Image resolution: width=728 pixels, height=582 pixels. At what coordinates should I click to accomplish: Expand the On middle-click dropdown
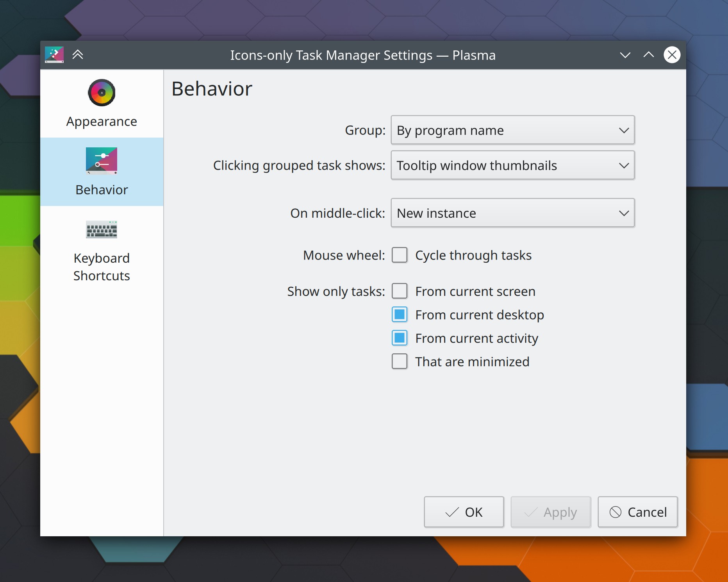click(512, 213)
